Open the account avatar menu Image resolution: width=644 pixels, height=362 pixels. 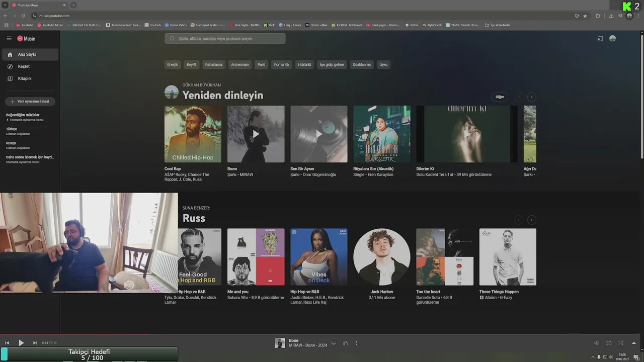(612, 38)
